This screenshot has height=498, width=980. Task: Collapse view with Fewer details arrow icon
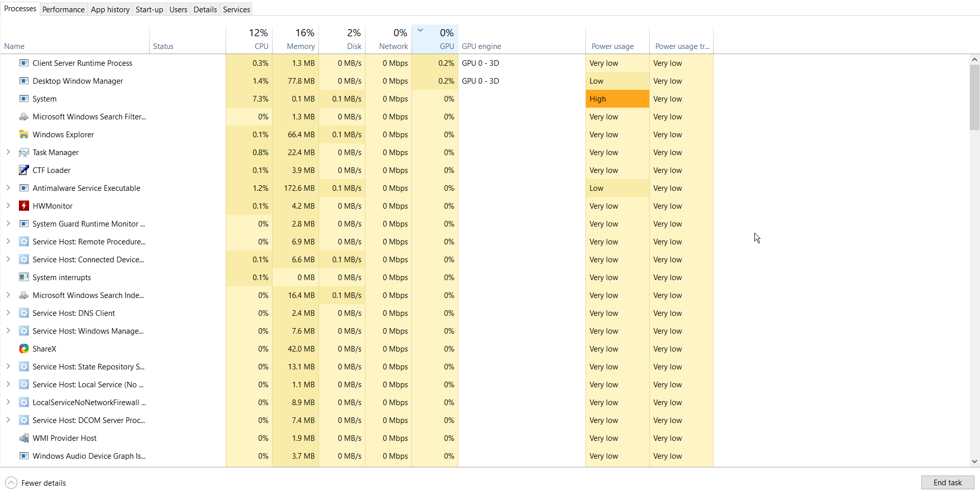11,483
